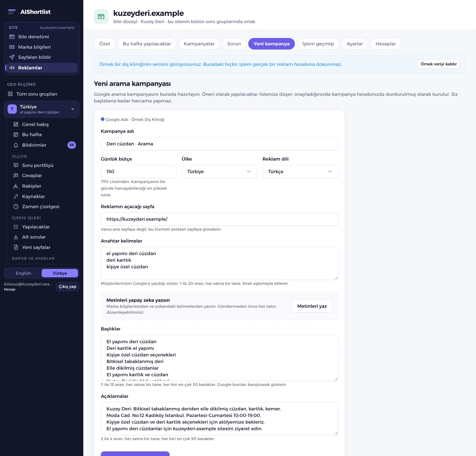This screenshot has height=456, width=476.
Task: Open the Zaman çizelgesi clock icon
Action: point(16,207)
